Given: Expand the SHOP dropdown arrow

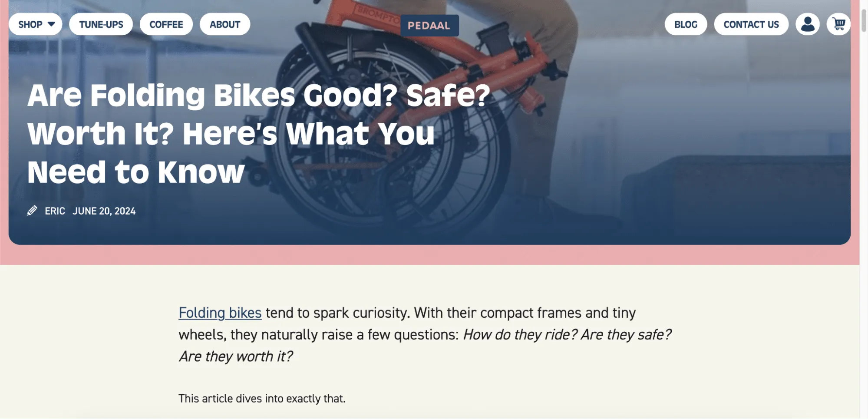Looking at the screenshot, I should (x=51, y=24).
